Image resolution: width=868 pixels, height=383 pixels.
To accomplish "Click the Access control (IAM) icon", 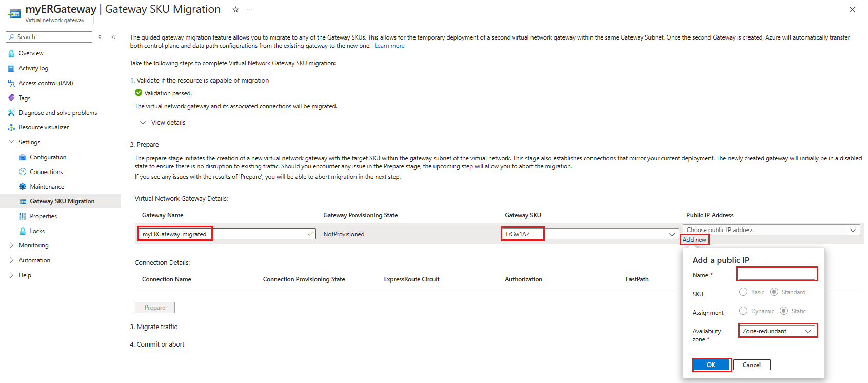I will coord(11,83).
